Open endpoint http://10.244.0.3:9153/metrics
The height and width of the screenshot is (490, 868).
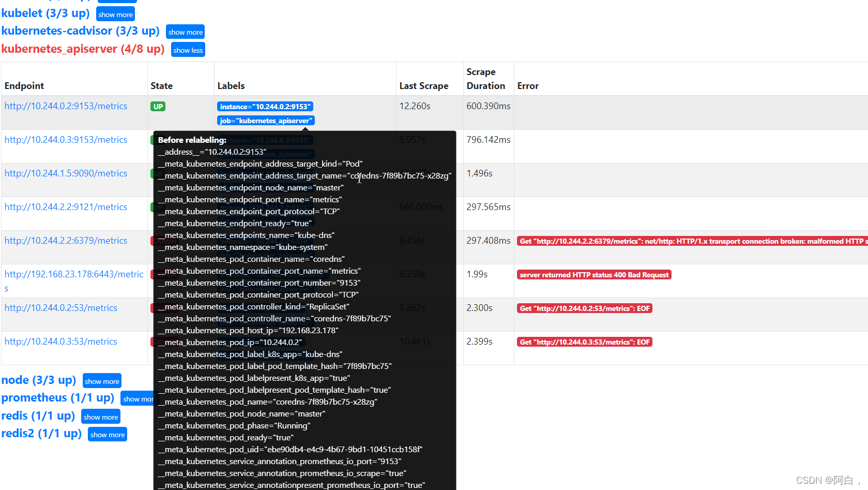tap(66, 140)
